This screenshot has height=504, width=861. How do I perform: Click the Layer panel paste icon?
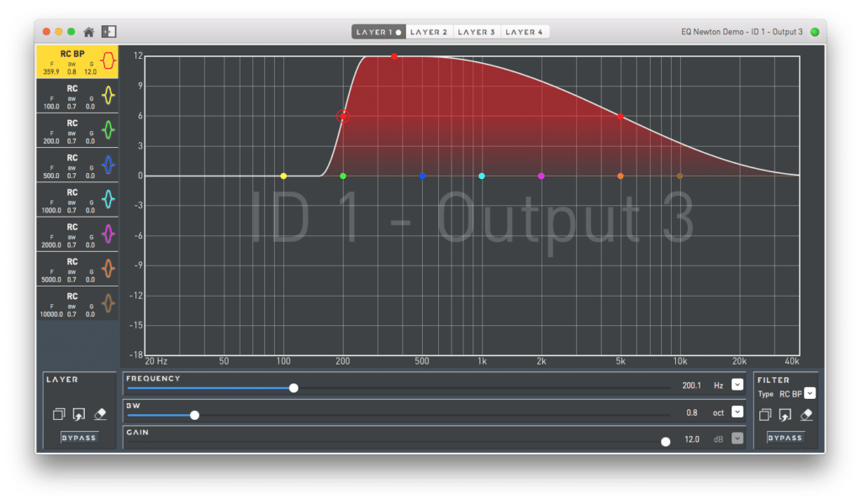click(78, 414)
